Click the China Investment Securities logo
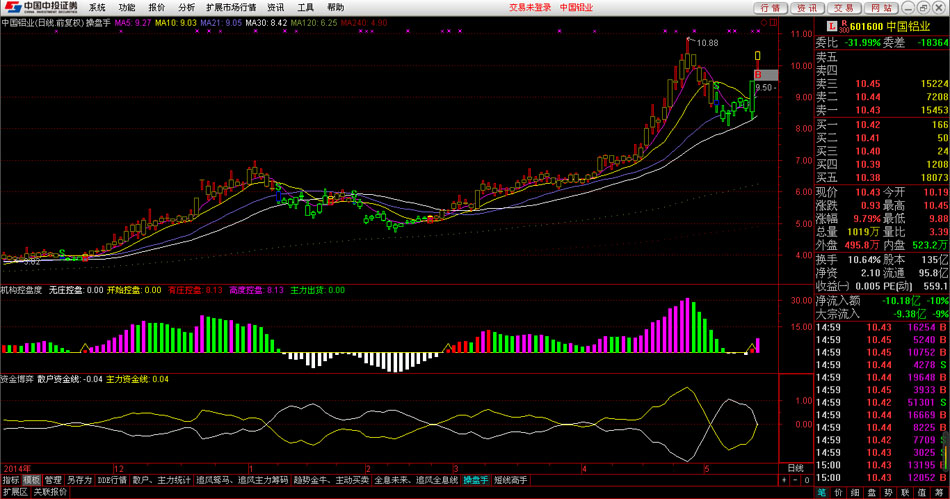950x499 pixels. 40,7
